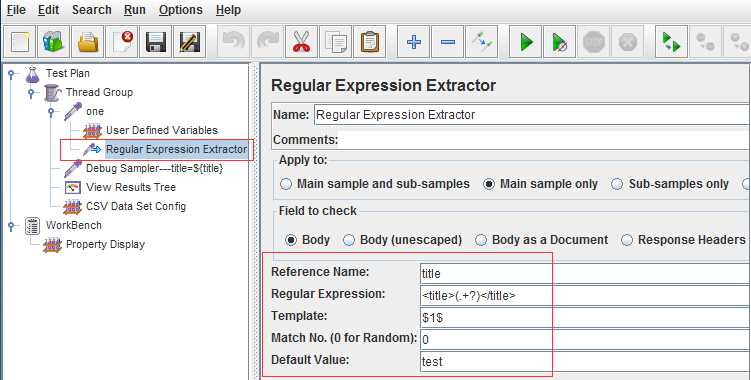Select Main sample only radio button
This screenshot has width=751, height=380.
(x=489, y=184)
